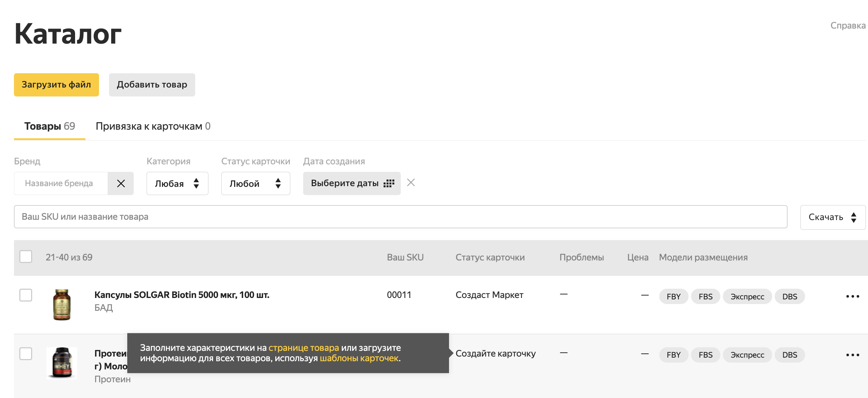Open Капсулы SOLGAR Biotin 5000 мкг product title
The height and width of the screenshot is (398, 868).
click(x=182, y=295)
